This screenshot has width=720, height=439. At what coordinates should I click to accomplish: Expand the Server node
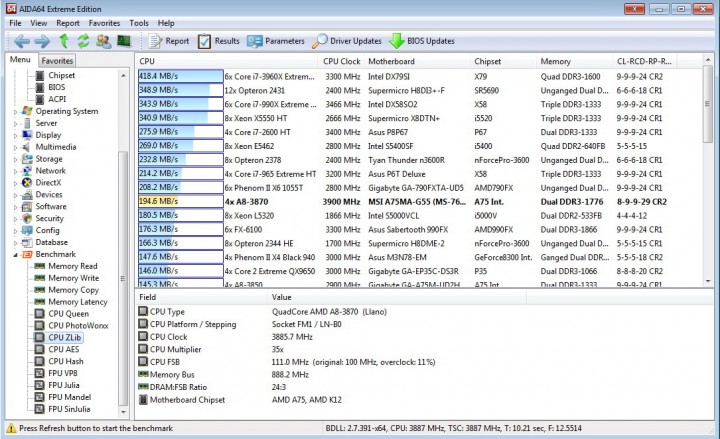(x=15, y=124)
